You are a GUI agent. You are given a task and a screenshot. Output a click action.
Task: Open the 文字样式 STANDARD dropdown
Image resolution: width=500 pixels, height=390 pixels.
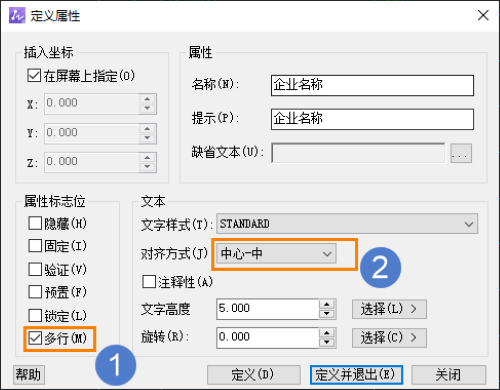point(347,224)
